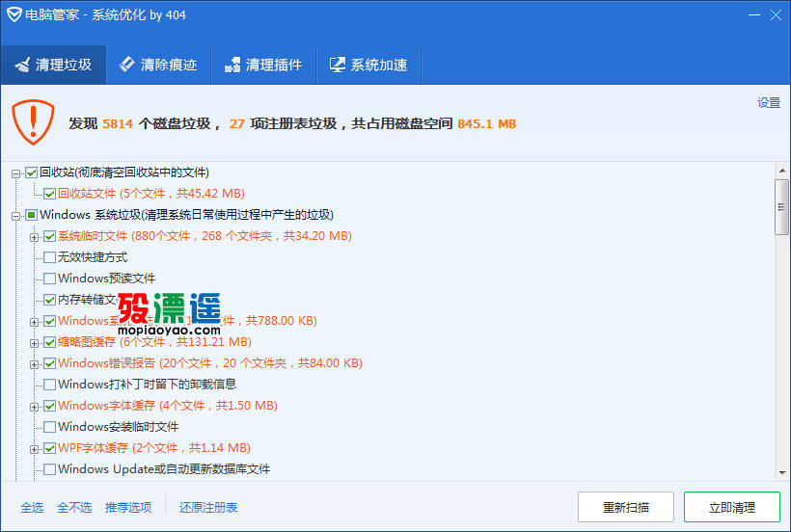Close the 电脑管家 window
The height and width of the screenshot is (532, 791).
(776, 15)
